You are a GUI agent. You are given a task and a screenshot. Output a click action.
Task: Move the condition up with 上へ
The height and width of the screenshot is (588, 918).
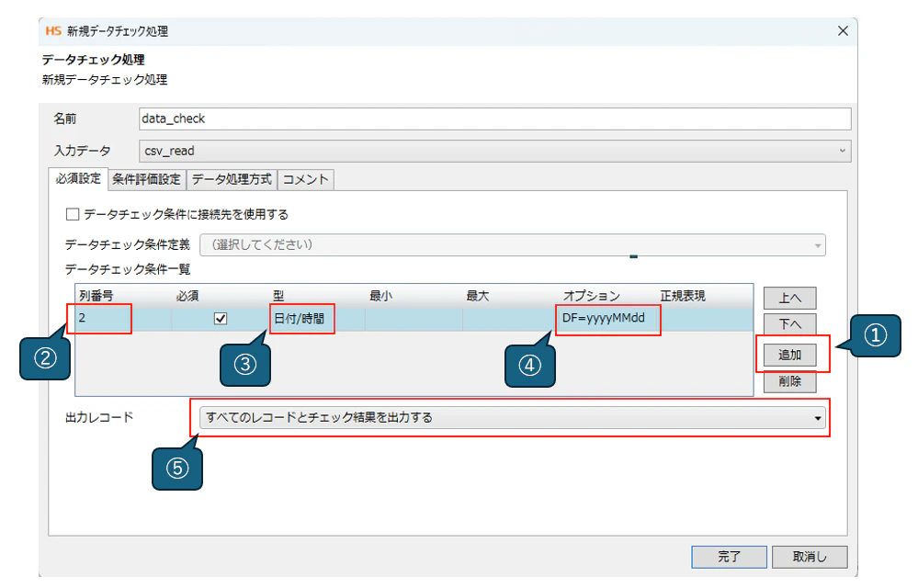coord(789,298)
